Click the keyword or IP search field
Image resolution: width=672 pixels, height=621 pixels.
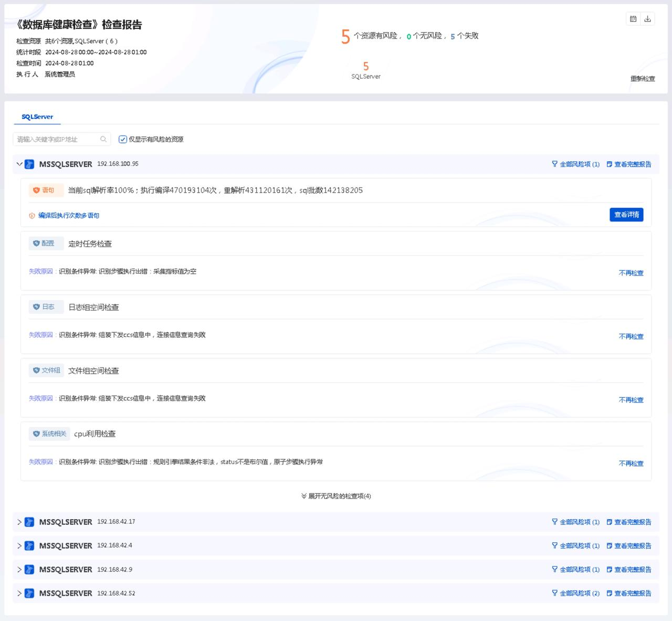pos(57,139)
